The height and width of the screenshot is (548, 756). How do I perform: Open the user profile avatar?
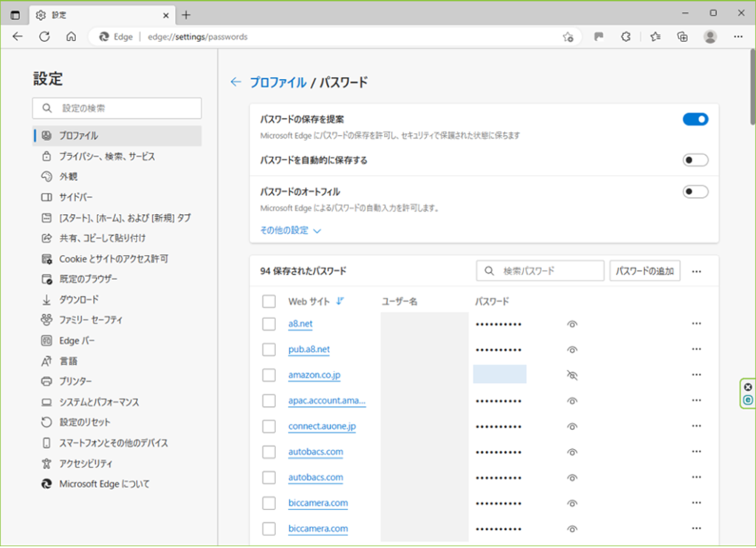coord(710,37)
